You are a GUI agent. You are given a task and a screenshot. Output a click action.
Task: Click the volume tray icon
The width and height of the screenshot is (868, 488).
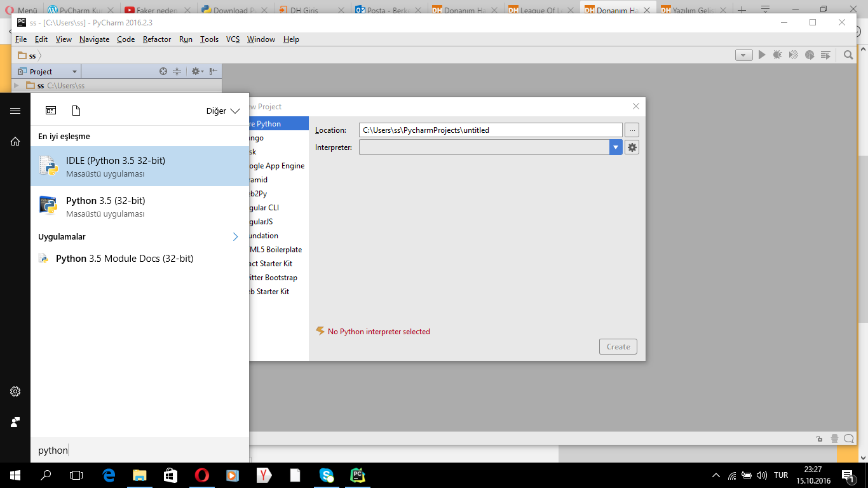[762, 475]
